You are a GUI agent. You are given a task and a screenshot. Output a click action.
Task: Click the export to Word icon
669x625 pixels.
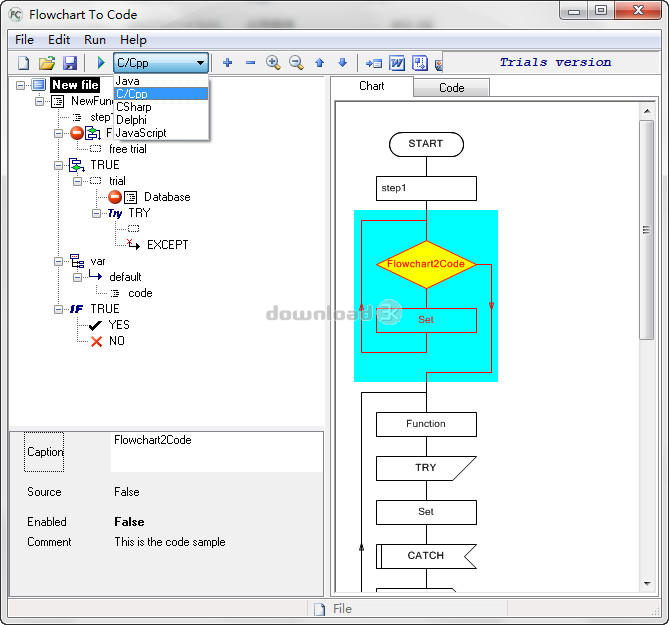[x=397, y=63]
